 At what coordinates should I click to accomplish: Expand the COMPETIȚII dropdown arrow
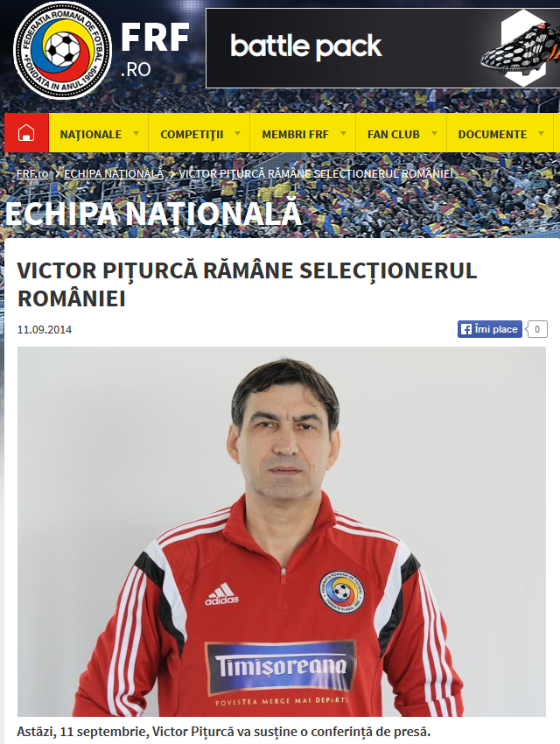[237, 133]
